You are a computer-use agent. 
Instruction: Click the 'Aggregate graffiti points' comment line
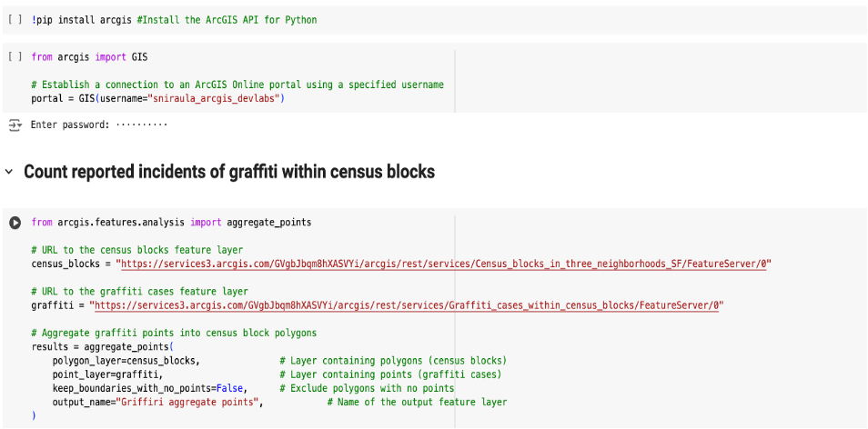pyautogui.click(x=173, y=334)
